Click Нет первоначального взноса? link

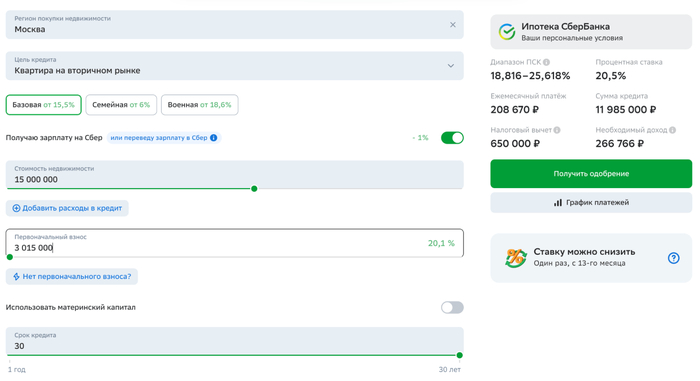click(x=71, y=276)
